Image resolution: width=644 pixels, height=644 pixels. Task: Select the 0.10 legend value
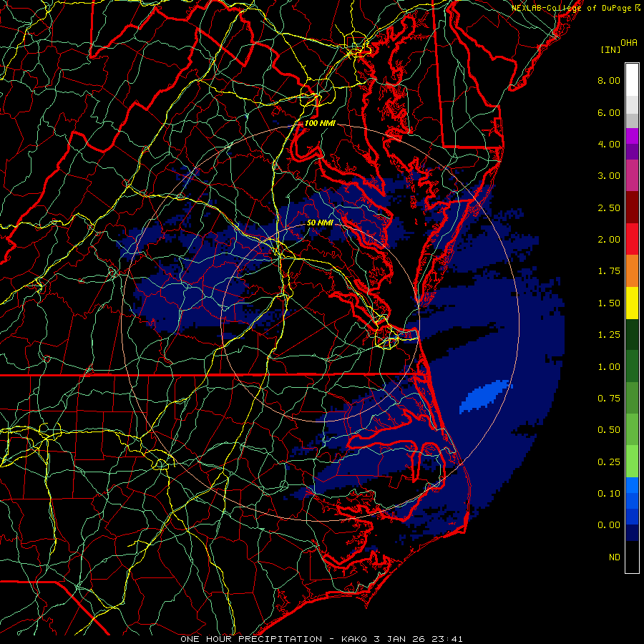coord(609,494)
